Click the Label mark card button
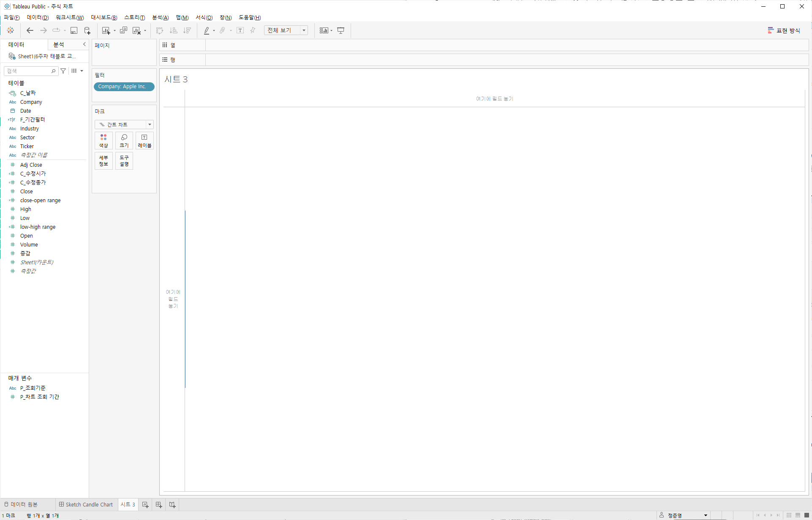 (x=144, y=141)
